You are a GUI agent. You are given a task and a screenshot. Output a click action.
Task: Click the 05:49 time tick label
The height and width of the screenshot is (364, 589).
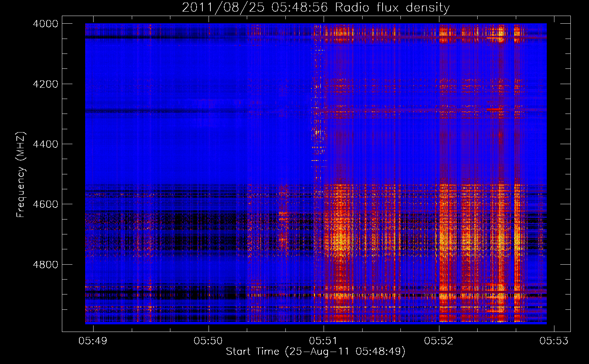click(93, 341)
